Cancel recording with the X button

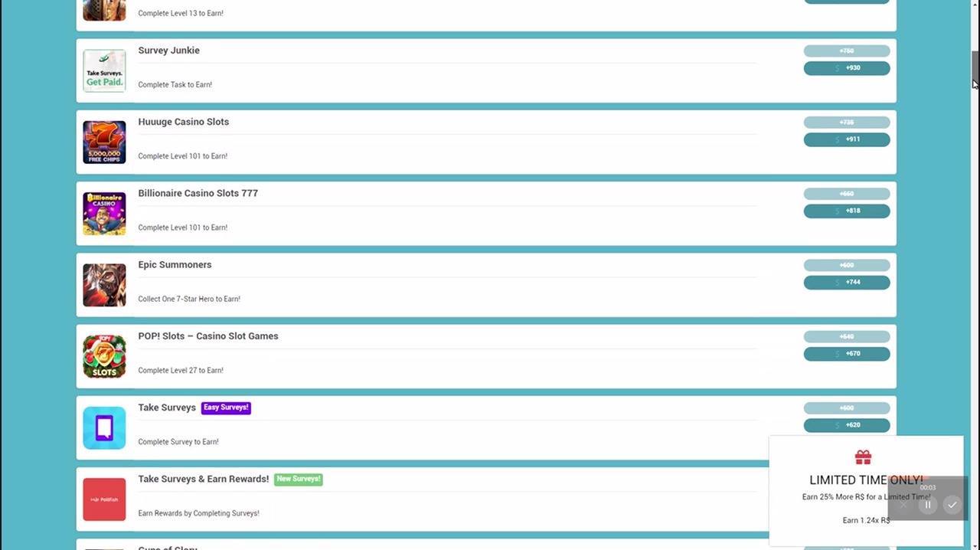tap(903, 505)
